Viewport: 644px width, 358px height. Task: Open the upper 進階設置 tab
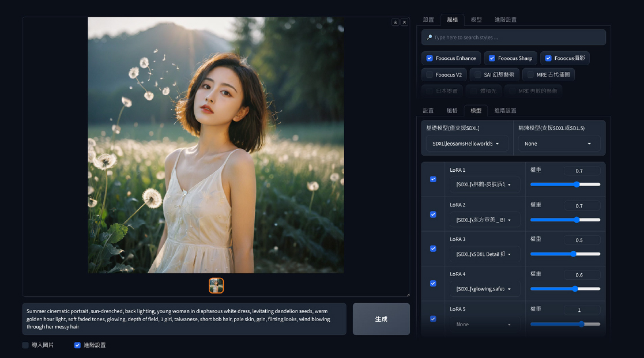click(505, 20)
